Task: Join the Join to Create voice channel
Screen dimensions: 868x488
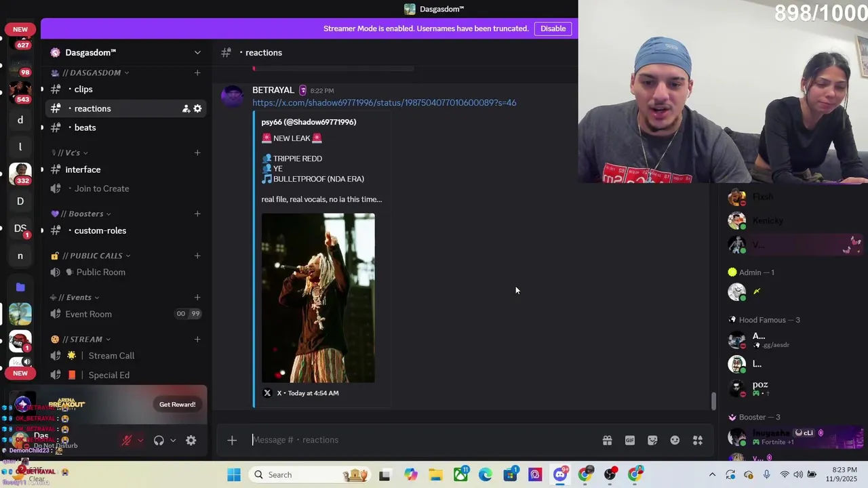Action: (x=125, y=188)
